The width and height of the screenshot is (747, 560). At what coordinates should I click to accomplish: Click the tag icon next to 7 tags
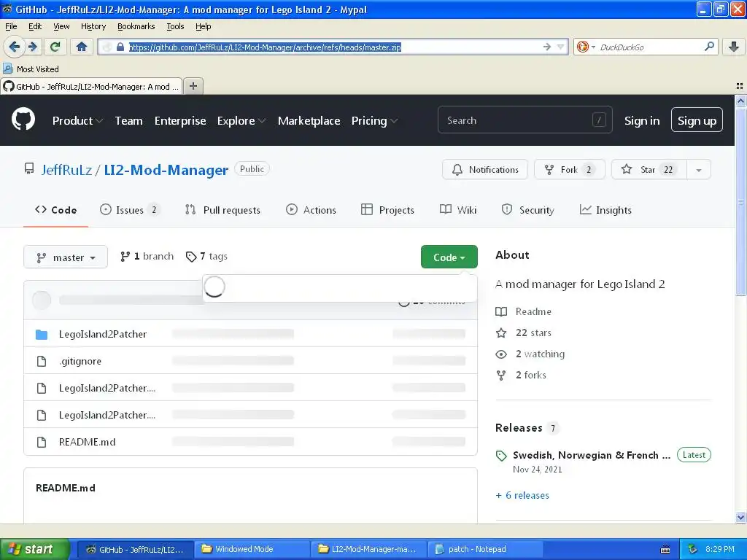pyautogui.click(x=191, y=257)
